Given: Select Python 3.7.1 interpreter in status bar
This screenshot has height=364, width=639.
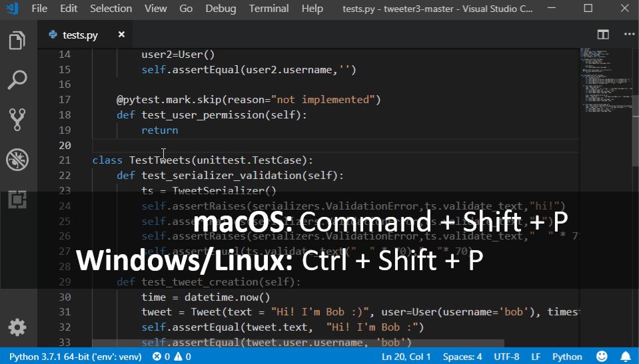Looking at the screenshot, I should (75, 357).
